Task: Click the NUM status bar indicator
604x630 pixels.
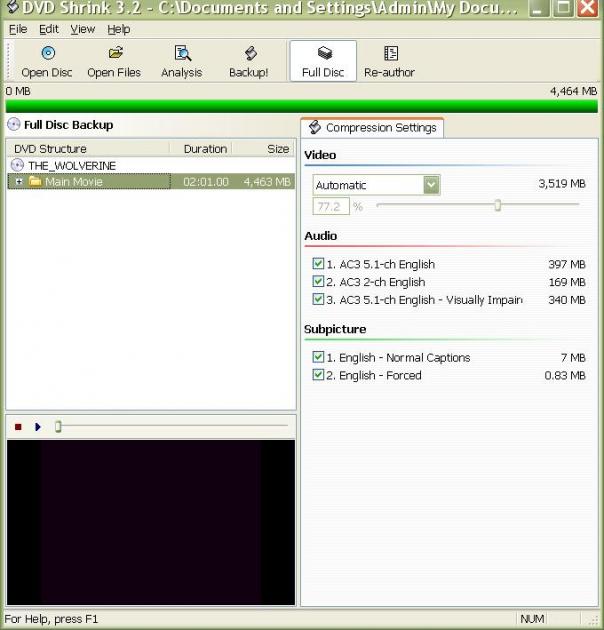Action: 532,619
